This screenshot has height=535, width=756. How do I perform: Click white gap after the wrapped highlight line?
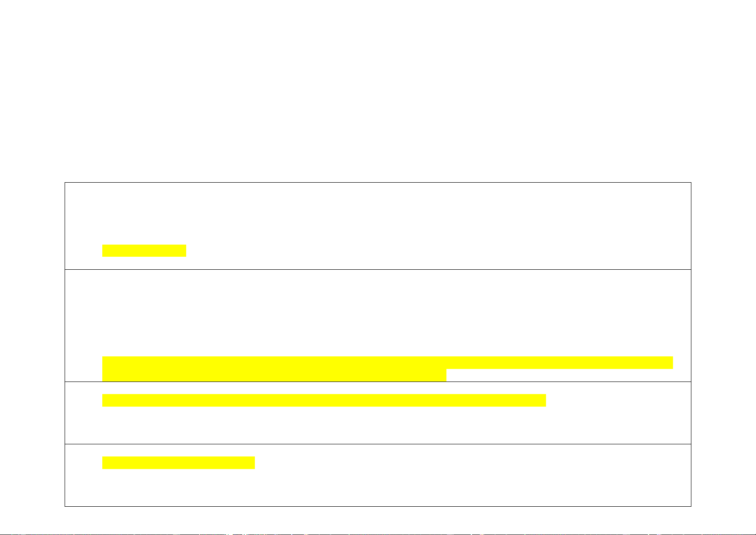coord(568,375)
